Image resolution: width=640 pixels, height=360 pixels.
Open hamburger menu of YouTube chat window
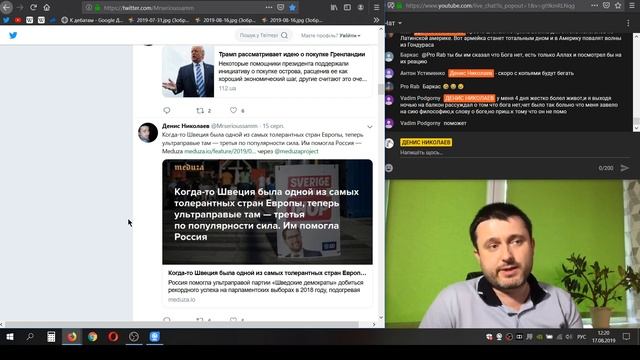pos(632,5)
